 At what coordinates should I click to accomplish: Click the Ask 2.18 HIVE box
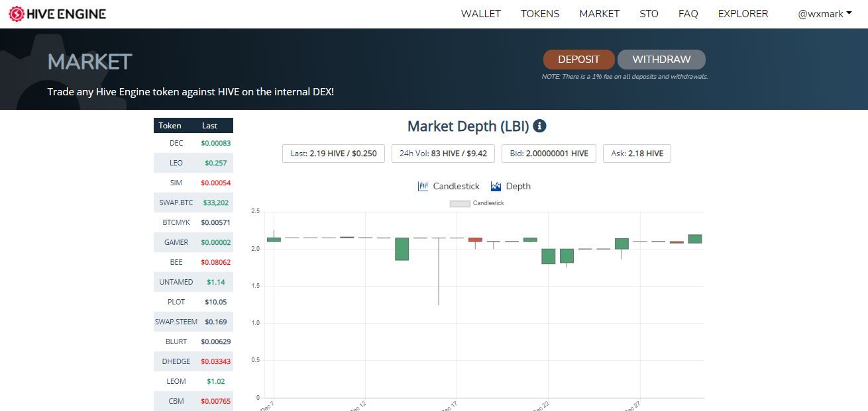(x=637, y=154)
